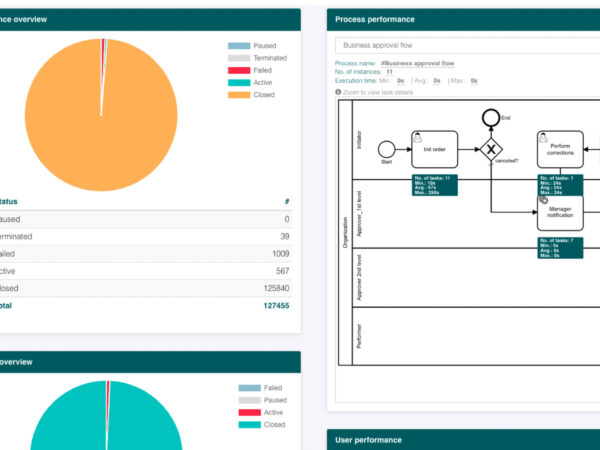Viewport: 600px width, 450px height.
Task: Toggle the teal Active legend swatch in the top chart
Action: click(239, 82)
